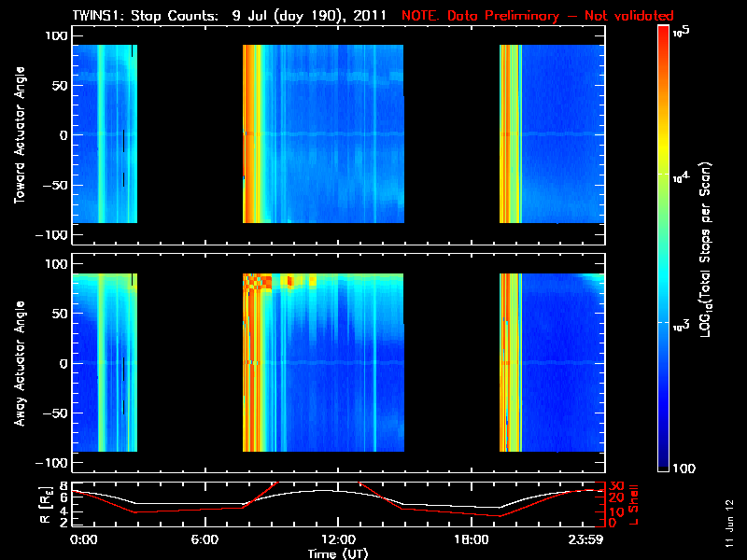Viewport: 747px width, 560px height.
Task: Click the LOG10 Total Stops per Scan label
Action: coord(706,250)
